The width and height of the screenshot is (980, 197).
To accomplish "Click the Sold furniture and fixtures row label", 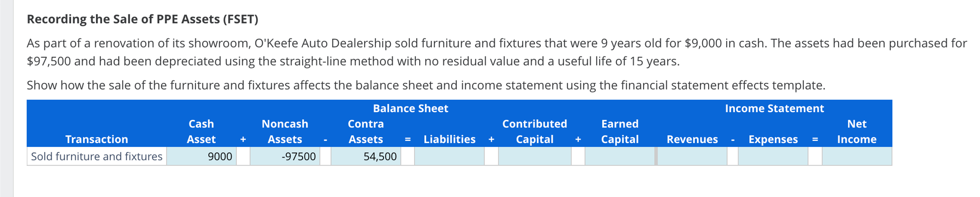I will pos(96,156).
